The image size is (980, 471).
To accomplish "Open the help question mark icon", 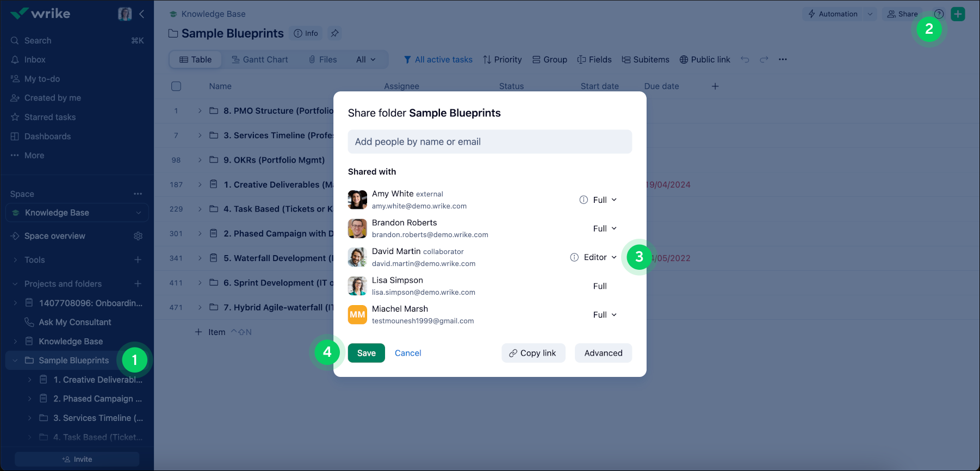I will tap(939, 14).
